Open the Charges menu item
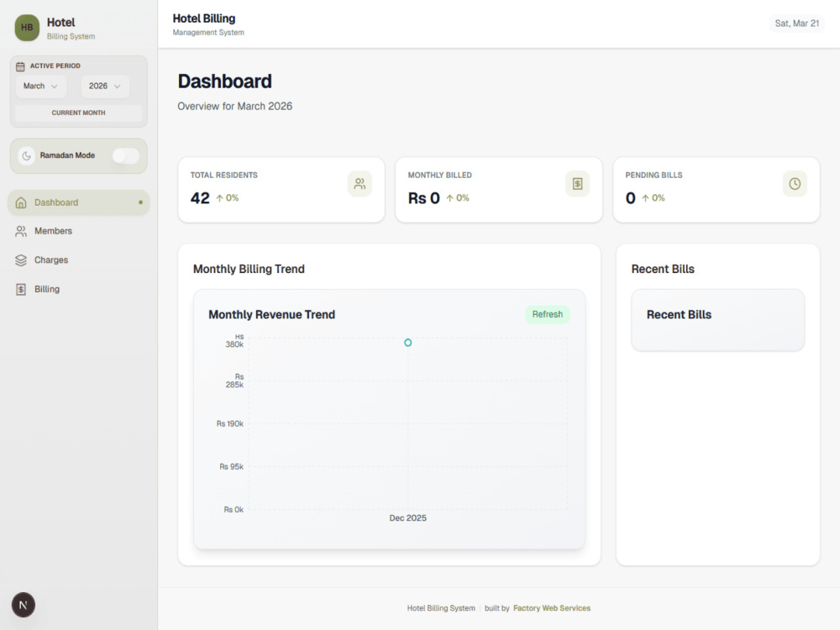 (x=79, y=260)
